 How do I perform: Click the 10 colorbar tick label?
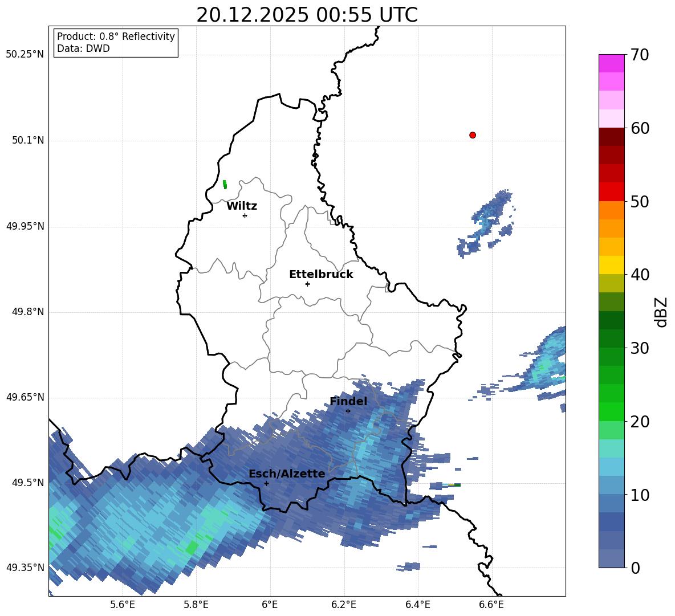(x=640, y=495)
